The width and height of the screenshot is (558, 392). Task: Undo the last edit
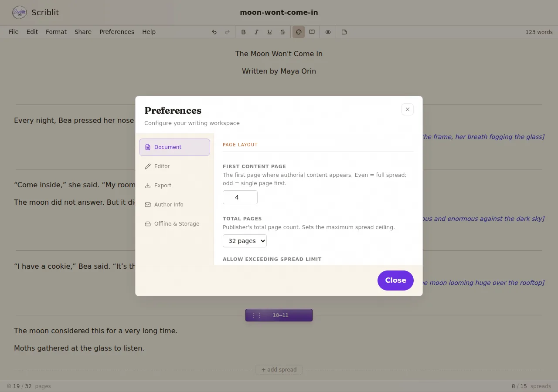(214, 32)
